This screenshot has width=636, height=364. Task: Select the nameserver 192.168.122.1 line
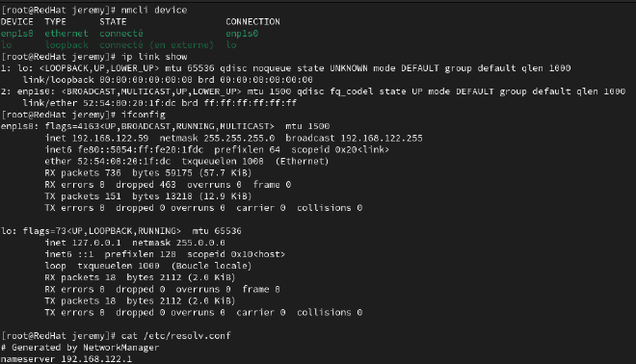[x=66, y=359]
